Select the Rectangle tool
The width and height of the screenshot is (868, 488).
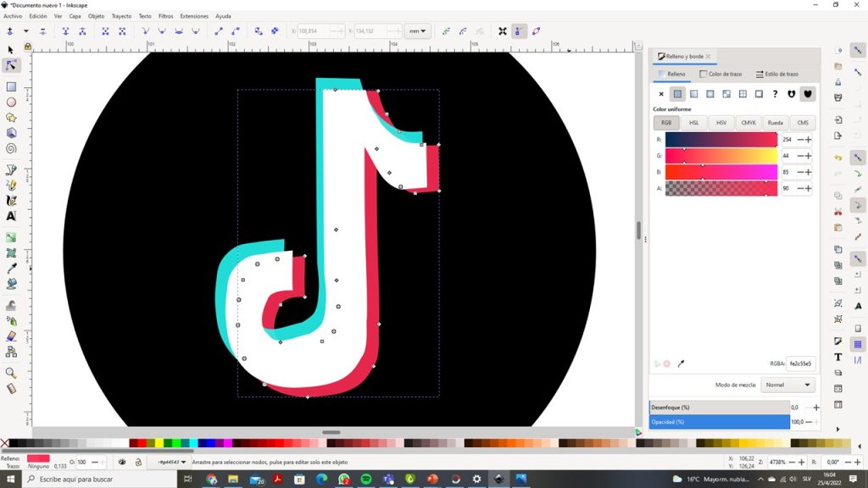point(10,87)
